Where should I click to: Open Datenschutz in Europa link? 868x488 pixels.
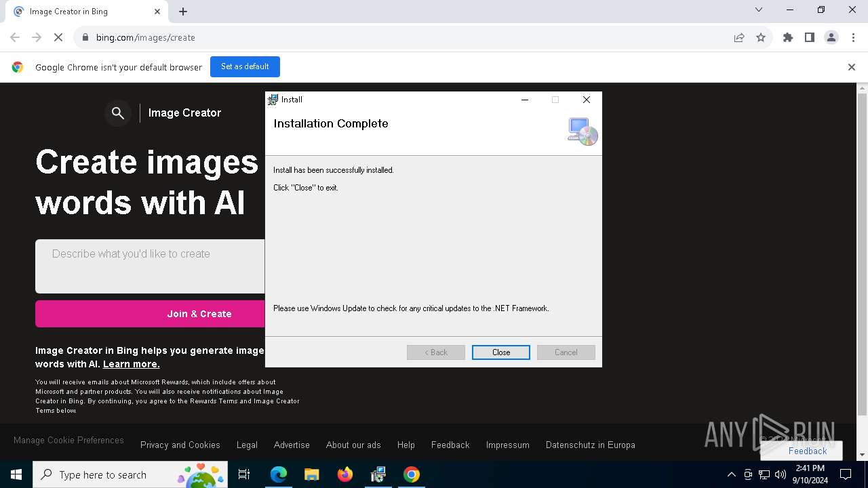(591, 445)
